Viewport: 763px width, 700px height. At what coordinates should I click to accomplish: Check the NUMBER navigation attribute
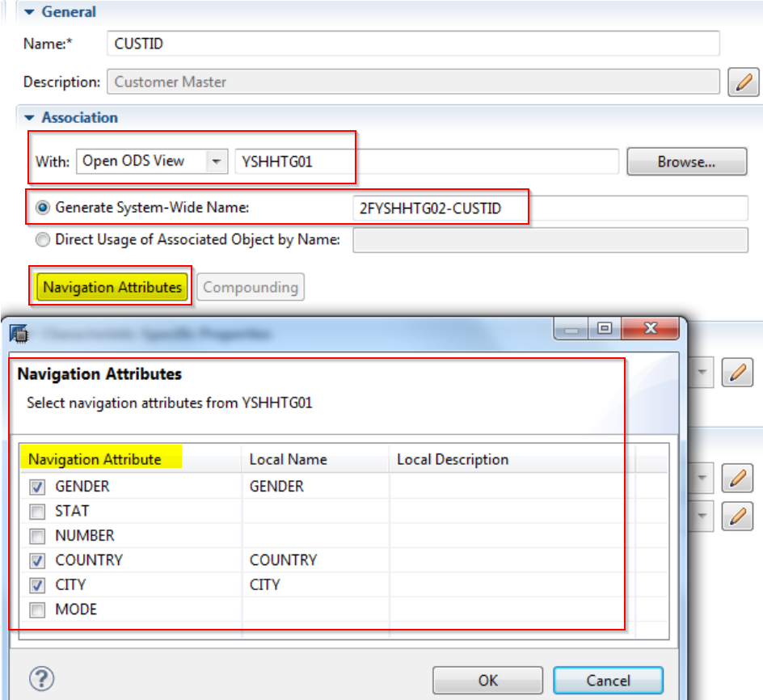[x=37, y=536]
